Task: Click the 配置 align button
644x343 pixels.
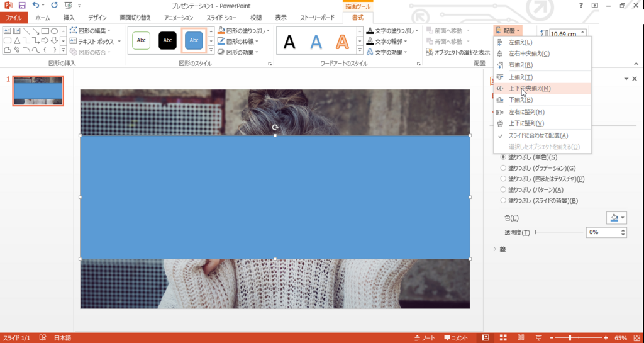Action: (508, 31)
